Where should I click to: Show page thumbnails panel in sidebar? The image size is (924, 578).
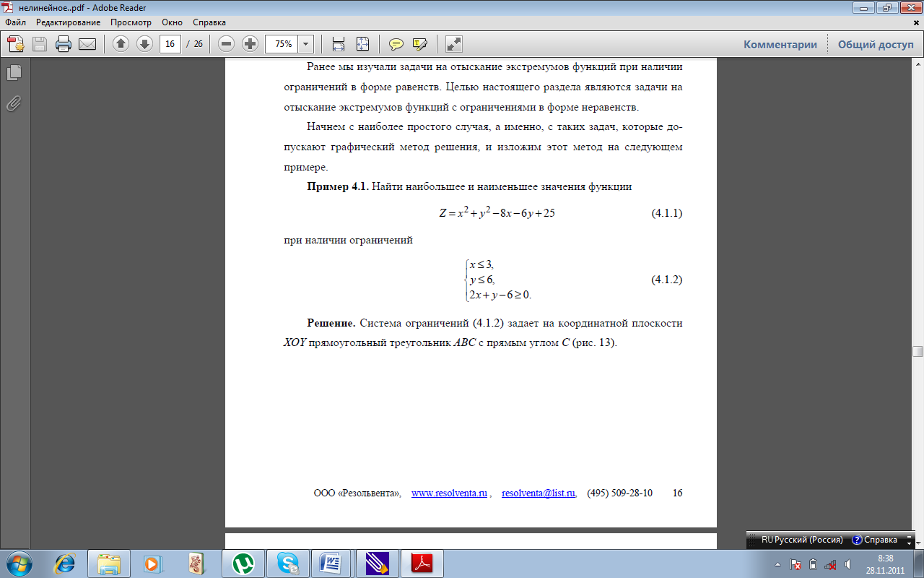(x=14, y=72)
